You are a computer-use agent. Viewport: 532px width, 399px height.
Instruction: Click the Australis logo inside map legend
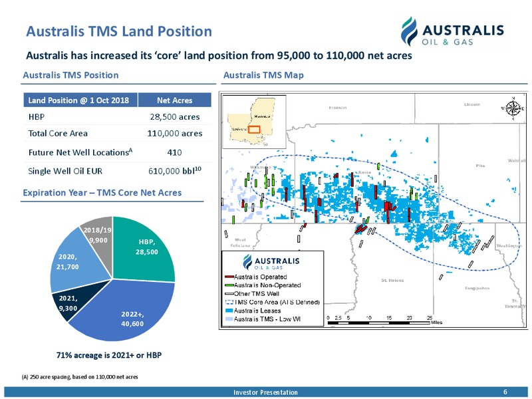[x=271, y=262]
